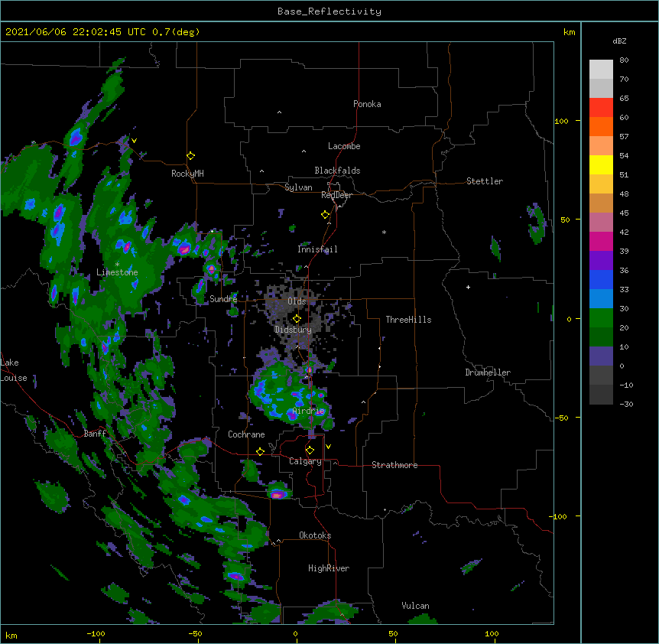Click the yellow diamond marker below Cochrane
This screenshot has height=644, width=659.
coord(260,451)
